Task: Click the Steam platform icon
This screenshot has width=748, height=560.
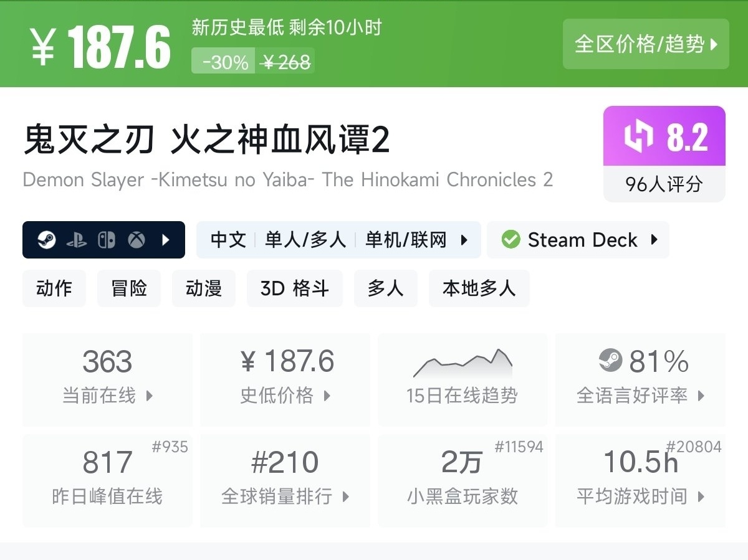Action: click(x=47, y=240)
